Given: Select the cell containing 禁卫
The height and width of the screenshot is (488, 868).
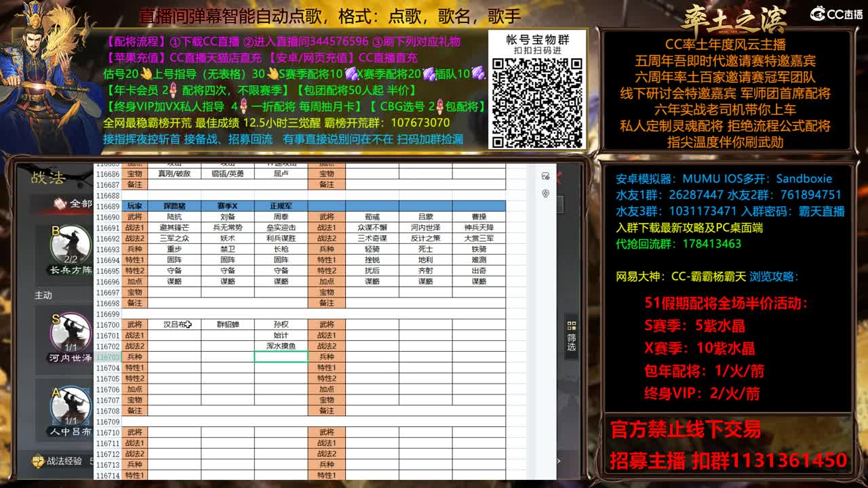Looking at the screenshot, I should [x=227, y=249].
